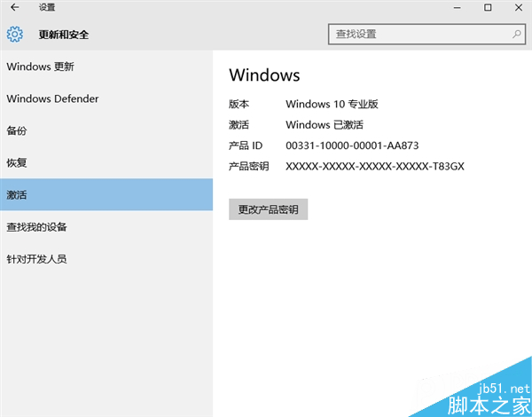Focus the 查找设置 search box

(x=426, y=34)
